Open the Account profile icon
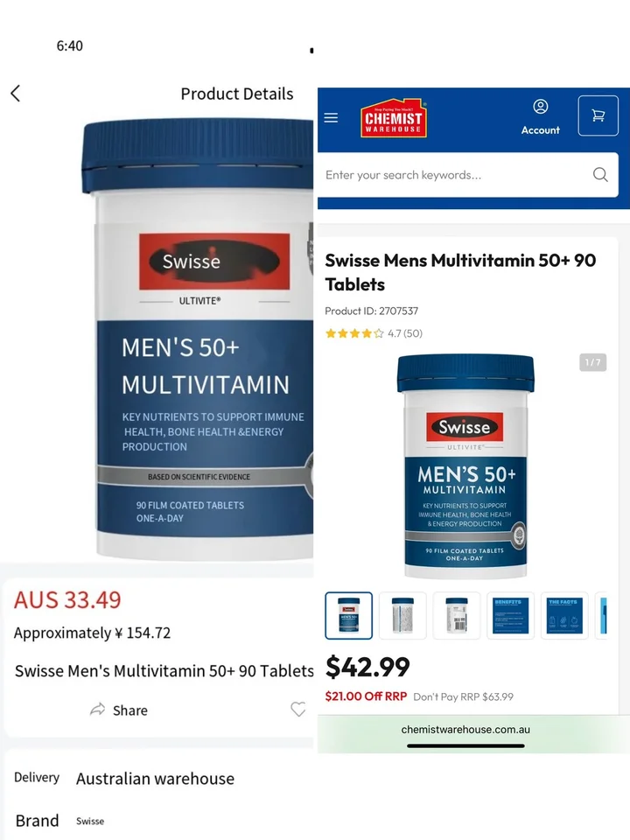The height and width of the screenshot is (840, 630). pos(541,107)
